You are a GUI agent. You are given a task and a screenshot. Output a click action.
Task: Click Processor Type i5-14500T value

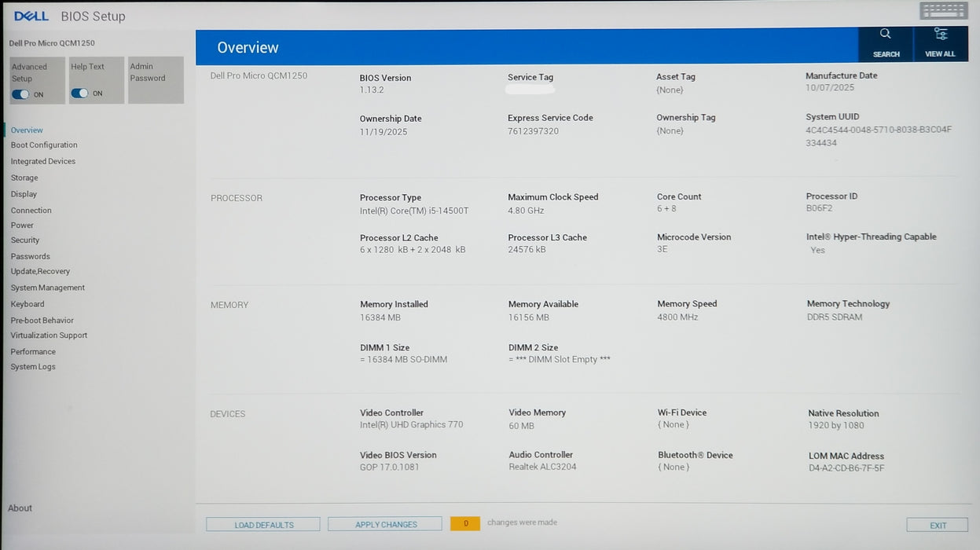click(x=414, y=211)
